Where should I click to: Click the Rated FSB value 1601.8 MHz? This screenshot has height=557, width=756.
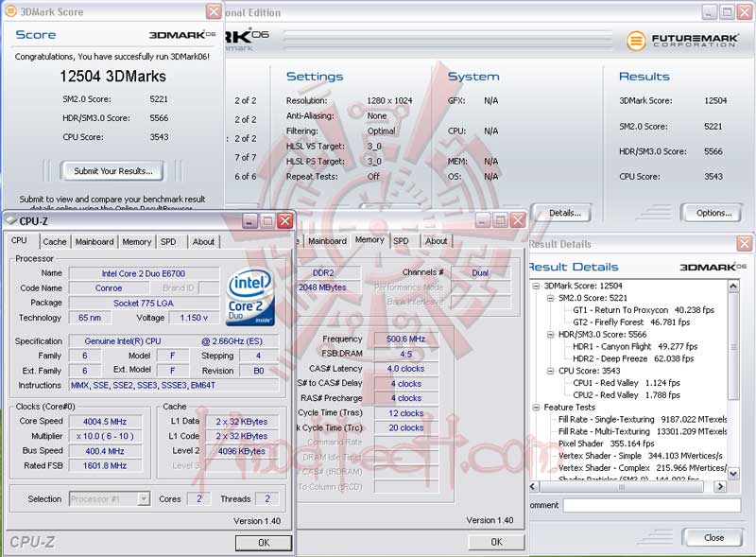(105, 465)
